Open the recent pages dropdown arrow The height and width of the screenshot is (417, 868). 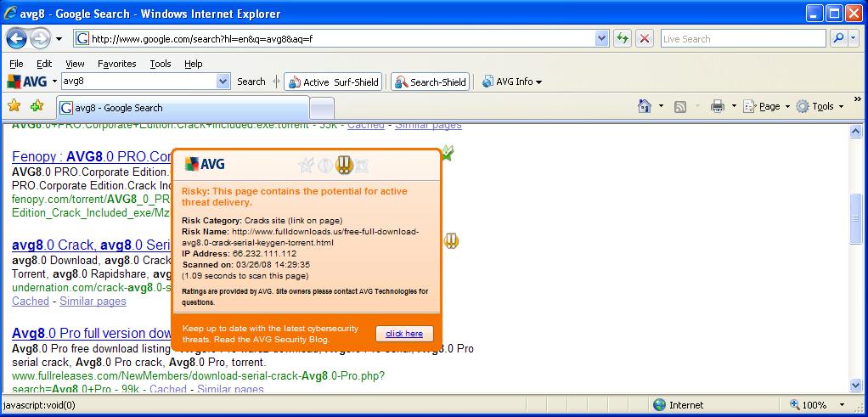[59, 39]
